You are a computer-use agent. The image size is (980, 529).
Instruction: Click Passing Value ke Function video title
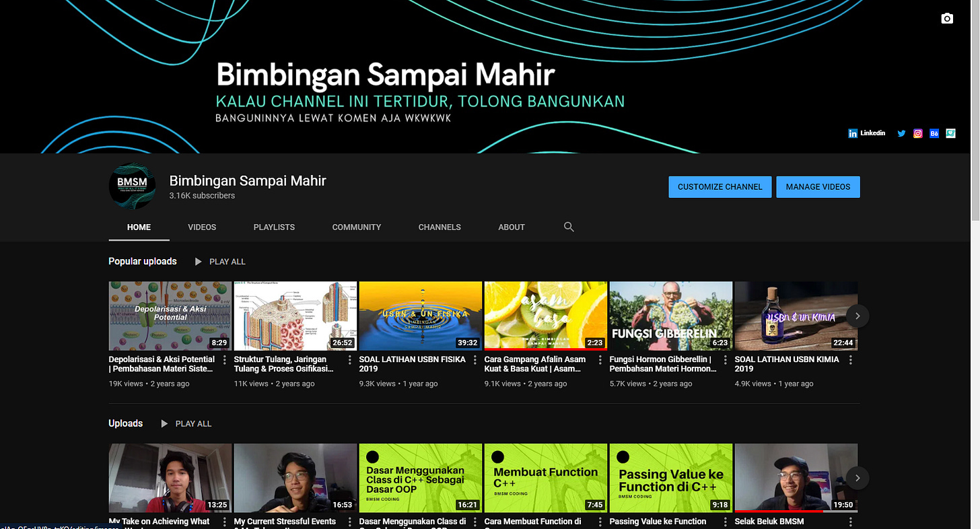tap(658, 522)
